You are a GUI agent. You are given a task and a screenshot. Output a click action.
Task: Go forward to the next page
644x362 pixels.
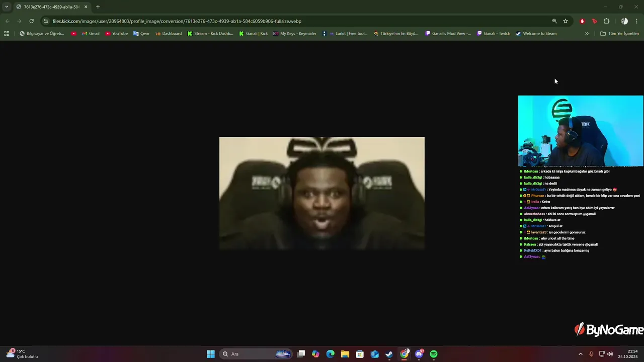point(19,21)
